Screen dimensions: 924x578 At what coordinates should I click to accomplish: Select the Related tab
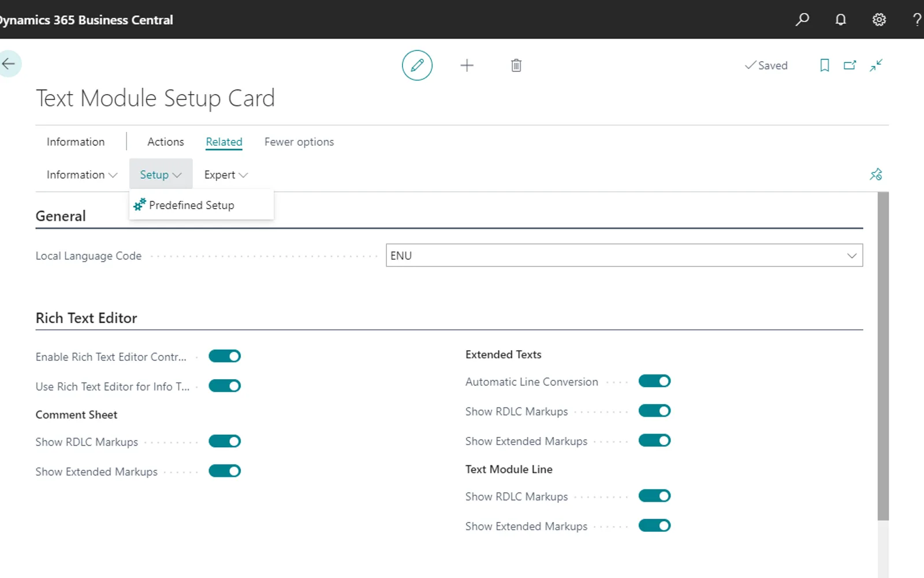pyautogui.click(x=224, y=142)
